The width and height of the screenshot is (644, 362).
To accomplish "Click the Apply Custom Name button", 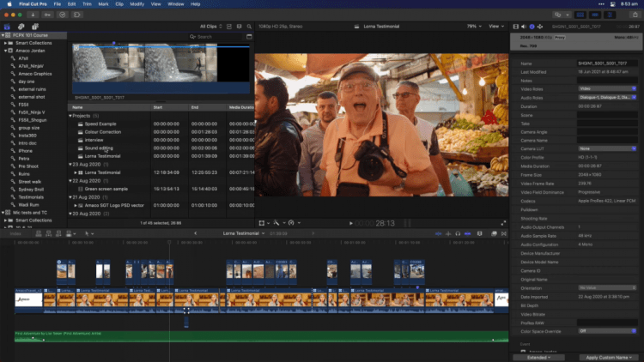I will 607,357.
